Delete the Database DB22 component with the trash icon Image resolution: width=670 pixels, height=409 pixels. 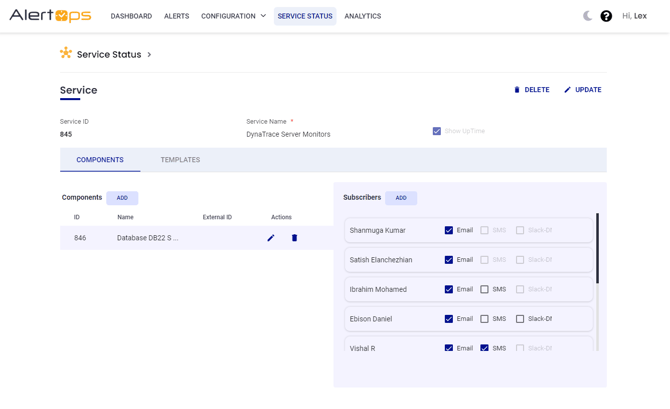tap(294, 238)
